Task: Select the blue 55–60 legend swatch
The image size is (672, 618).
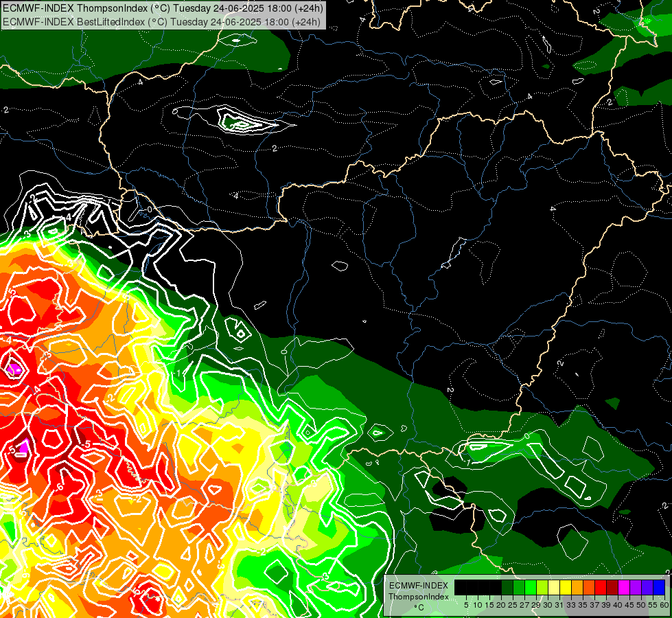Action: (x=659, y=588)
